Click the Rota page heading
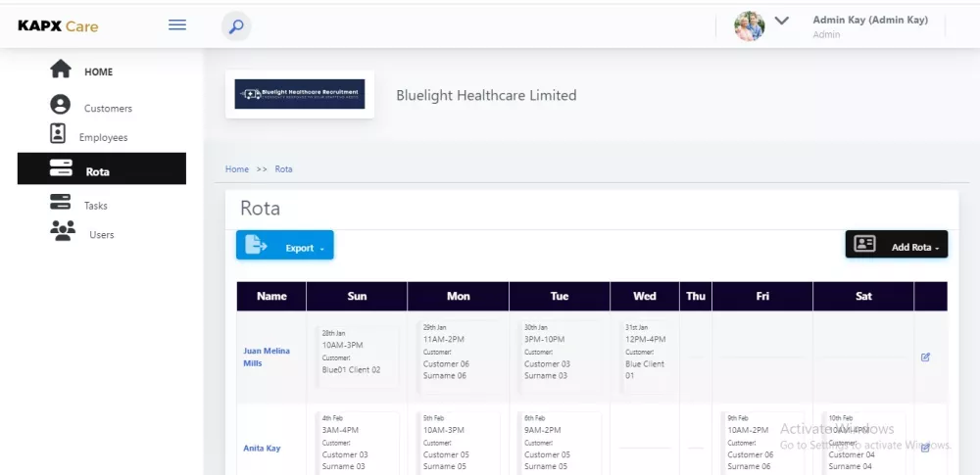The image size is (980, 475). [260, 209]
